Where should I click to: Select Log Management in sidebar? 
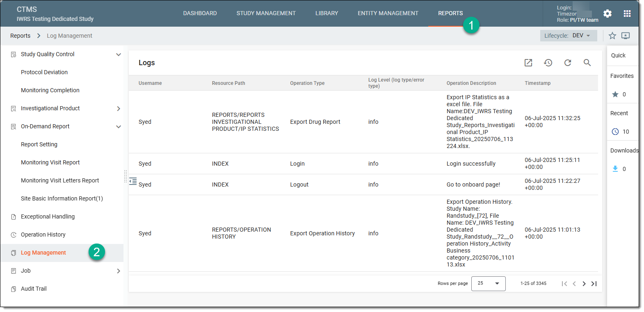click(43, 253)
